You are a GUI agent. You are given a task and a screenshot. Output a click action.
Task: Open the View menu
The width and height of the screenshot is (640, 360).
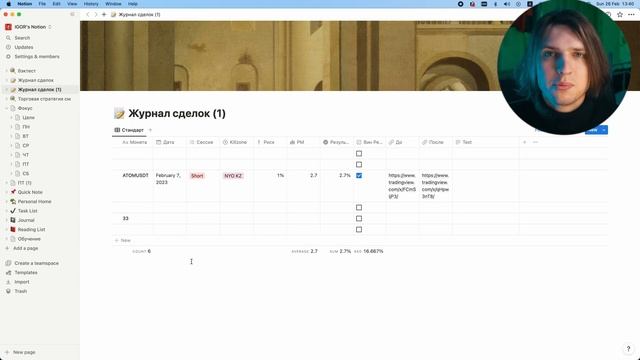coord(72,4)
